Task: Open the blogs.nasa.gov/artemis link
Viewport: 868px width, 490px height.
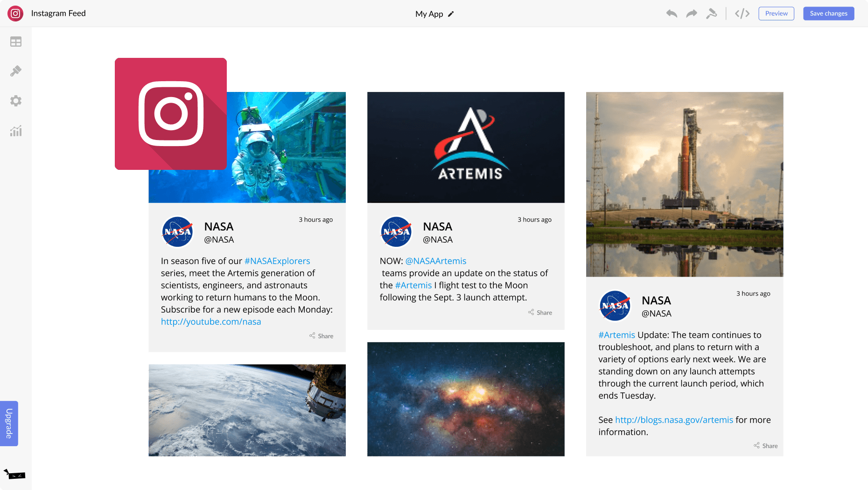Action: 674,420
